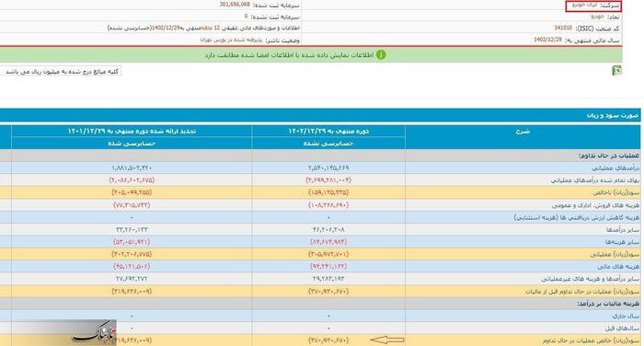The width and height of the screenshot is (644, 346).
Task: Click the Tabnak logo watermark
Action: (x=95, y=332)
